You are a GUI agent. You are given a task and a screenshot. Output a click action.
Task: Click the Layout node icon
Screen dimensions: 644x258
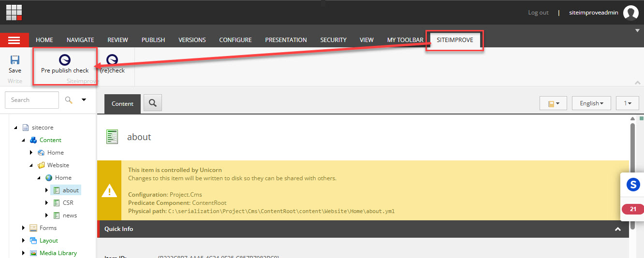pyautogui.click(x=33, y=241)
